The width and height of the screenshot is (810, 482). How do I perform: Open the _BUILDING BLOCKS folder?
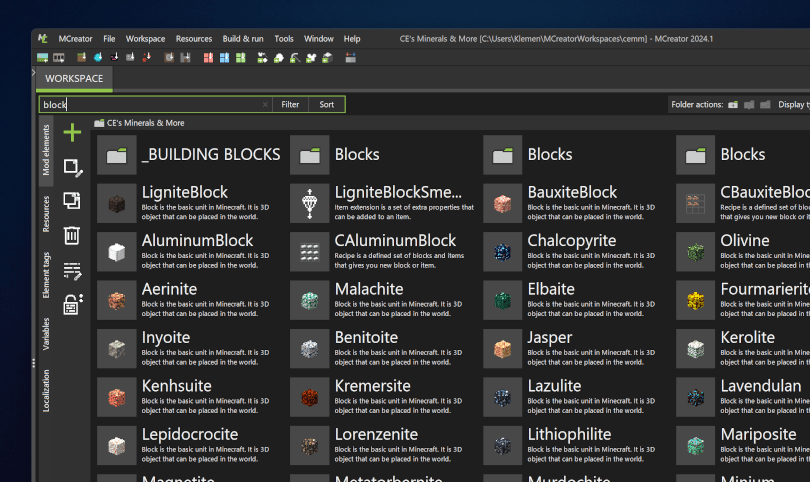[189, 155]
